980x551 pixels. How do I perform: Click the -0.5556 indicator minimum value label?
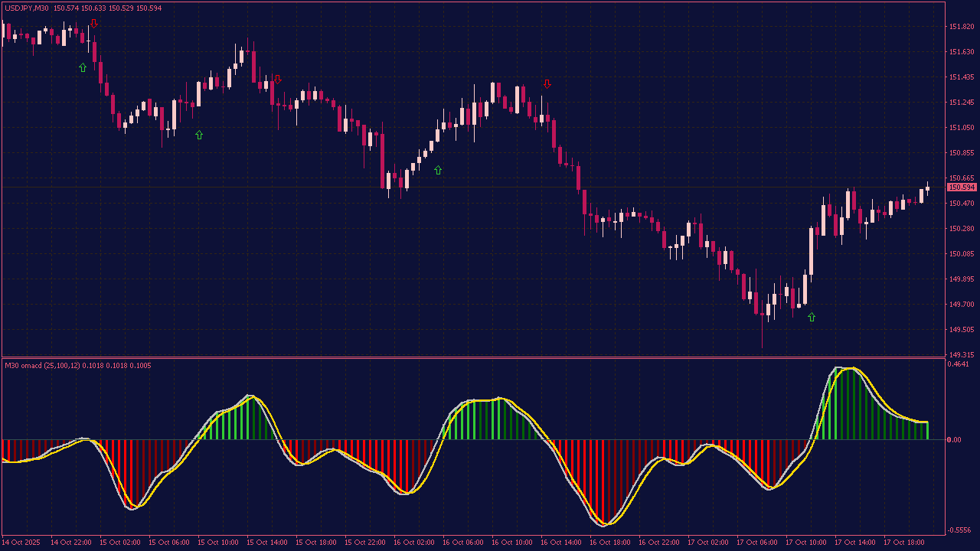(x=959, y=528)
